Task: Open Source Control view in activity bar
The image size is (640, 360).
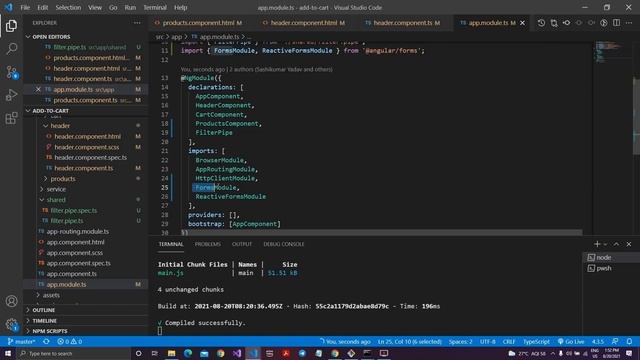Action: pyautogui.click(x=11, y=72)
